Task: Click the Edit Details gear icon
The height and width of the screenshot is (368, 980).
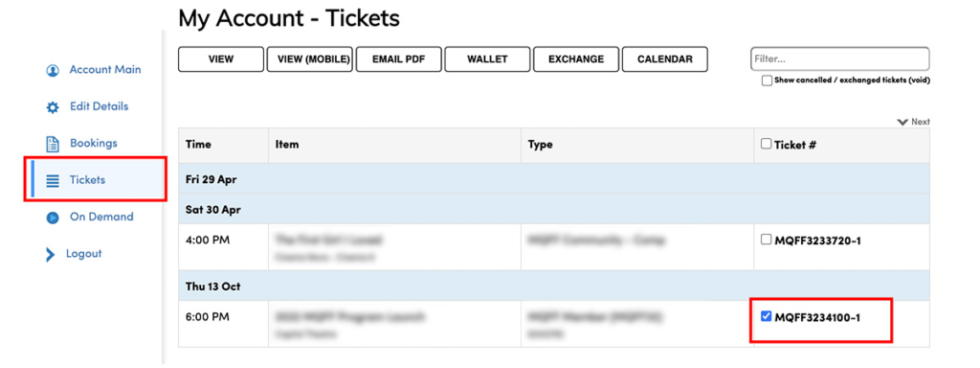Action: coord(53,107)
